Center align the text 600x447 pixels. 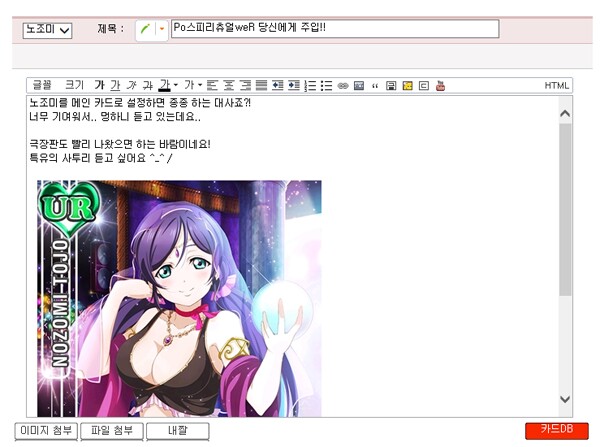(228, 85)
